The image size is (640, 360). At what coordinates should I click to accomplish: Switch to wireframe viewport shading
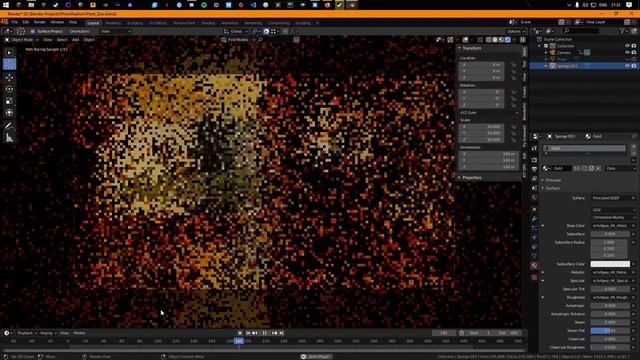489,40
